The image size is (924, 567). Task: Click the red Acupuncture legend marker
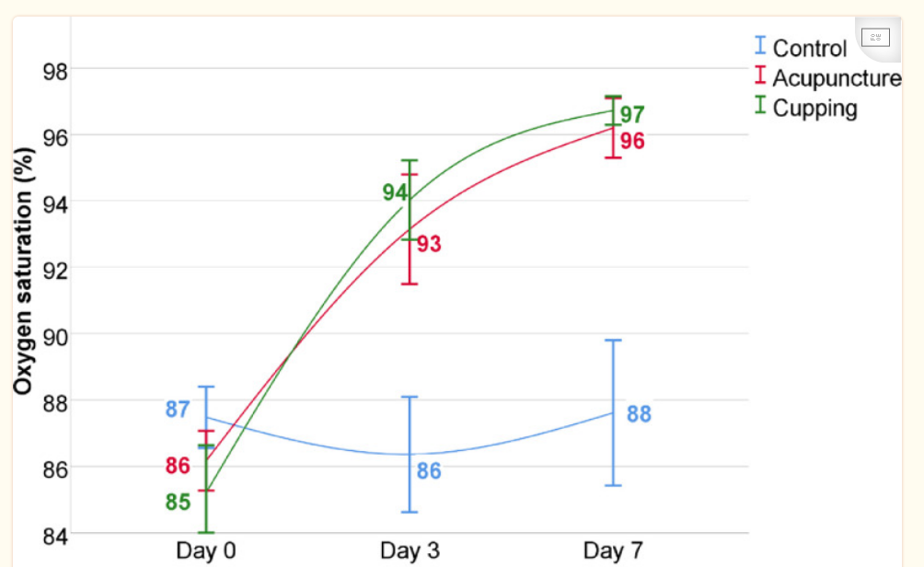pos(760,75)
